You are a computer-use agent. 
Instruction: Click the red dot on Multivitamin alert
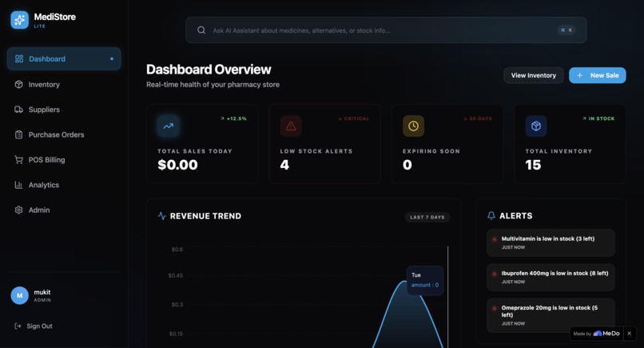point(494,239)
